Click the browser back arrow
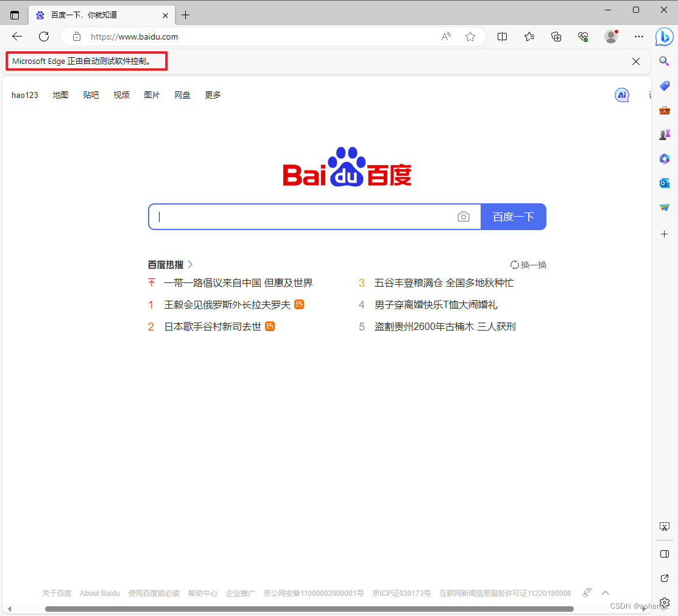678x616 pixels. click(x=17, y=37)
